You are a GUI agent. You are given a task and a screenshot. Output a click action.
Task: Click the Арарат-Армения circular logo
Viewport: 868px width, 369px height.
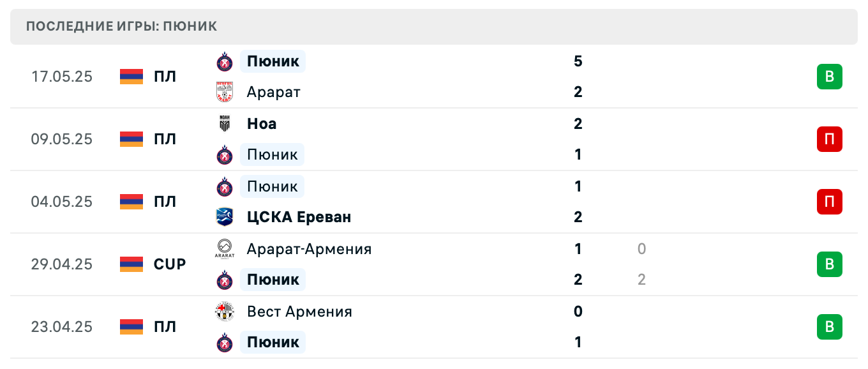click(x=225, y=249)
